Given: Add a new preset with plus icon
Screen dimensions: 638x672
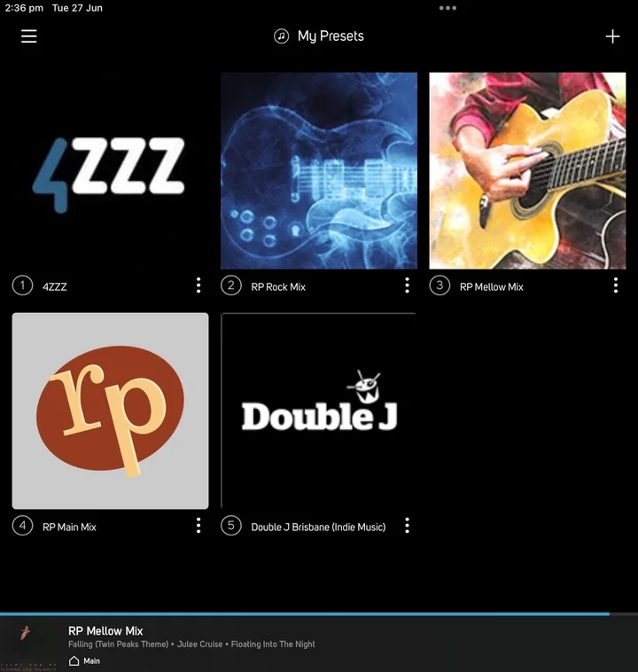Looking at the screenshot, I should pos(612,36).
